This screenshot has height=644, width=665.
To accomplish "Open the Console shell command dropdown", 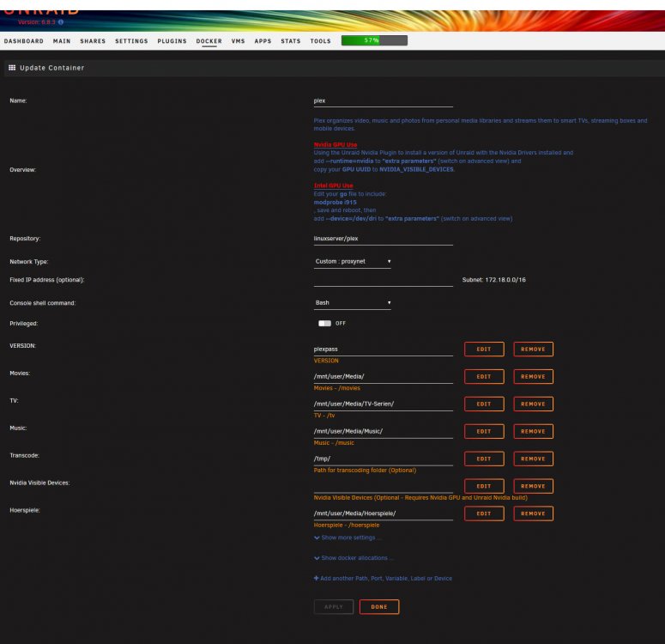I will click(x=353, y=303).
